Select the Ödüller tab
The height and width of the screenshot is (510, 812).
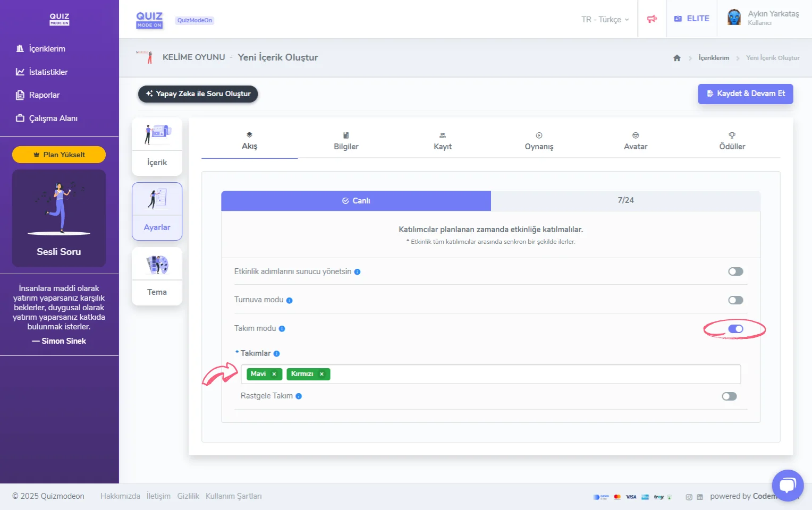pos(732,141)
